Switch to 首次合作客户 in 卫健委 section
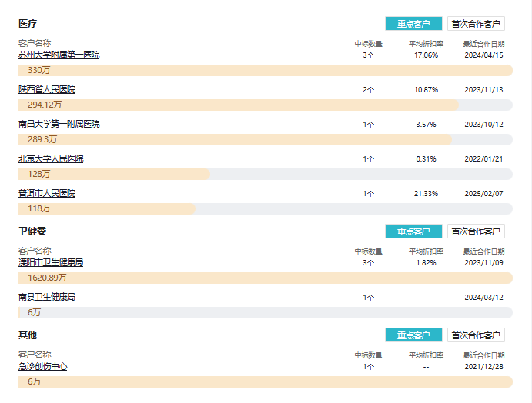This screenshot has width=532, height=403. click(476, 231)
